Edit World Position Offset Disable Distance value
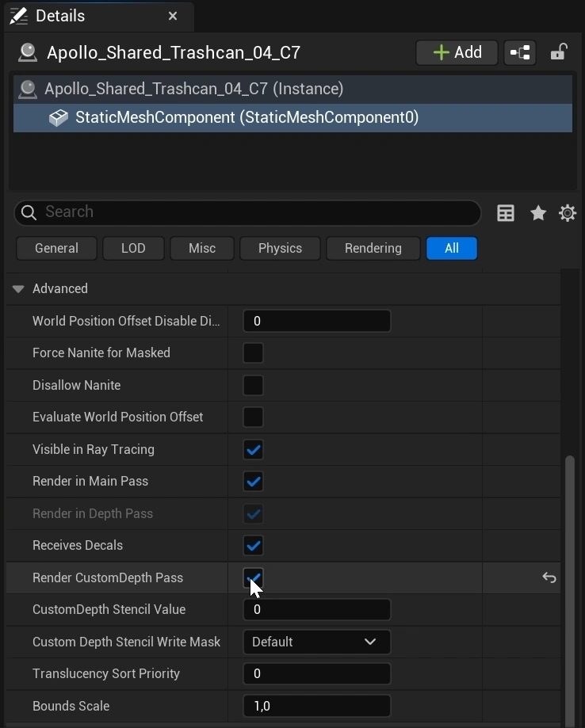This screenshot has width=585, height=728. [x=317, y=321]
